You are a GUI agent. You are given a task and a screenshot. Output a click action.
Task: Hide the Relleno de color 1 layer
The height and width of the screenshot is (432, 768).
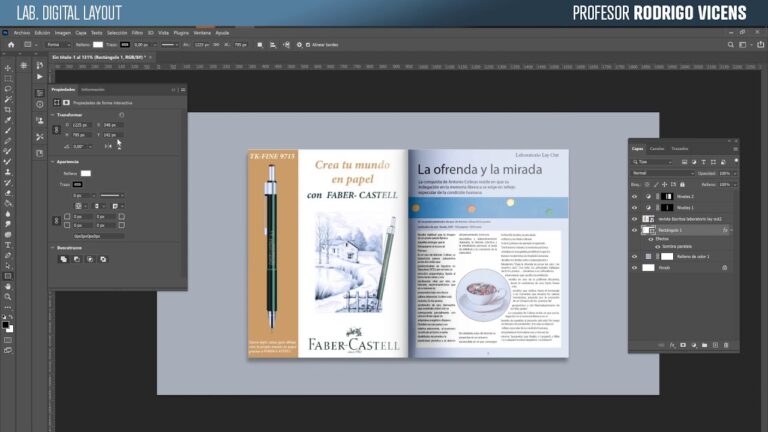[x=634, y=257]
